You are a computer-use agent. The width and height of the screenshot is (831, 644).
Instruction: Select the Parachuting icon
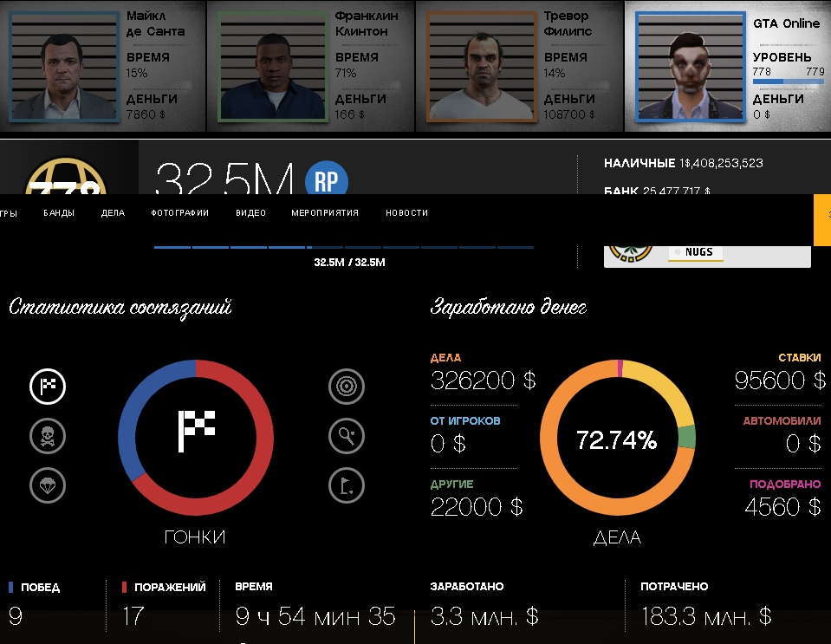click(x=48, y=485)
